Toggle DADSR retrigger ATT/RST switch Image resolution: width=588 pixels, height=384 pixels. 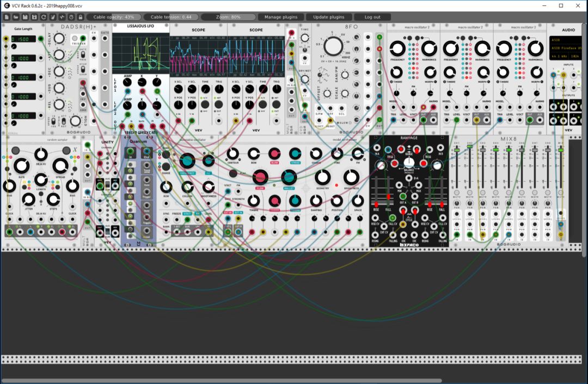(64, 122)
